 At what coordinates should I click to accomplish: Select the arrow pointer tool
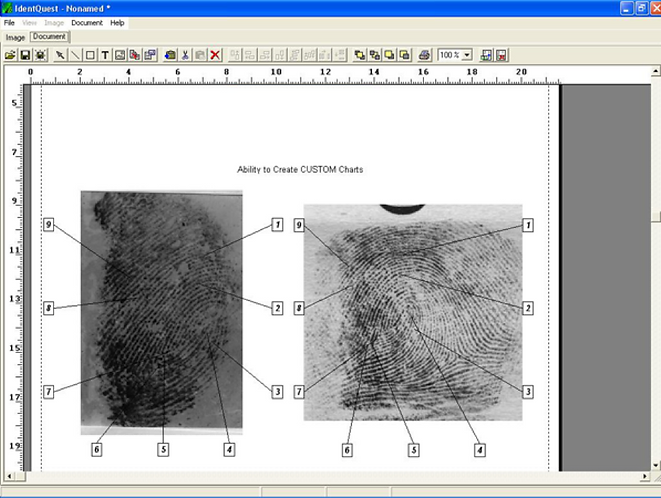60,55
